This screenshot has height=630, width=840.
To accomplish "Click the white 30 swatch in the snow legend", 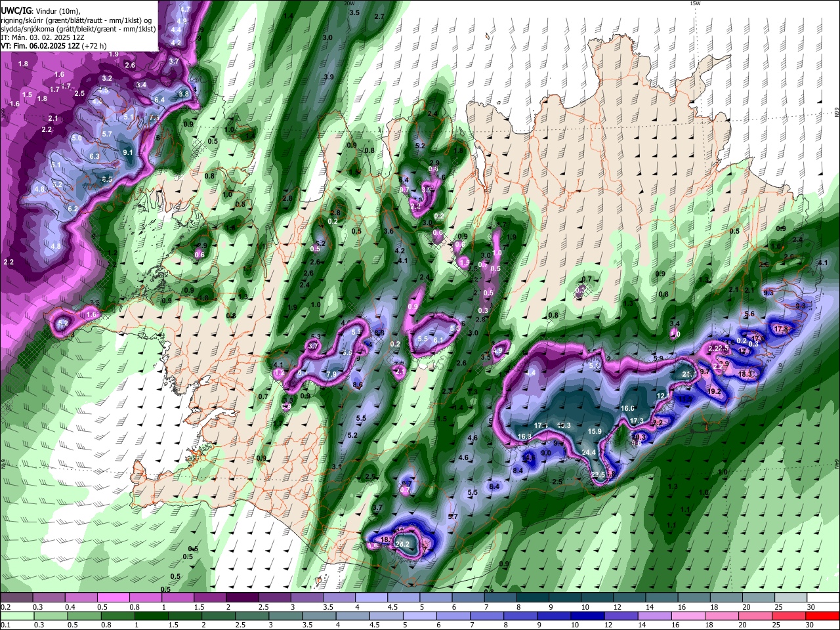I will click(823, 597).
